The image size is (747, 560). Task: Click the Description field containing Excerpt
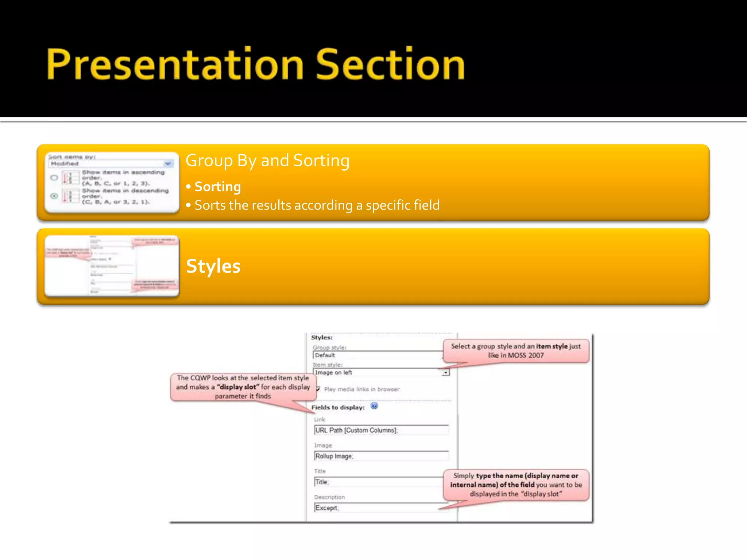(381, 508)
